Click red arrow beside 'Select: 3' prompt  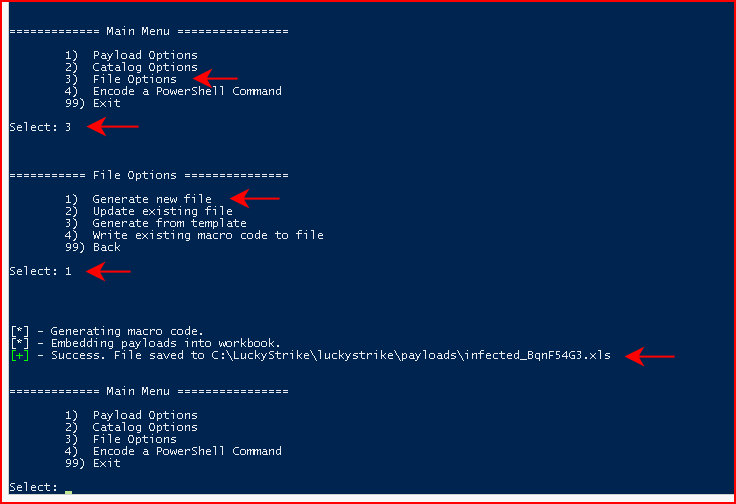click(113, 126)
